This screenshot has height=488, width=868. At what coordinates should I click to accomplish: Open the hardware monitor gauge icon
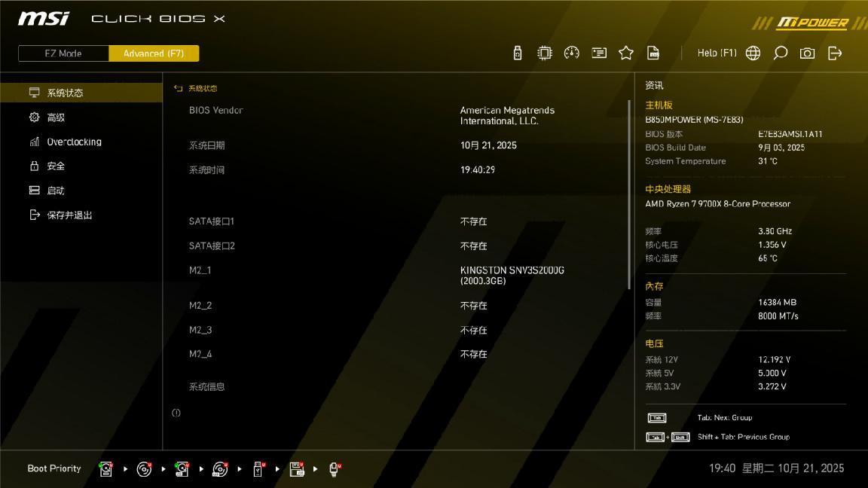click(x=571, y=53)
